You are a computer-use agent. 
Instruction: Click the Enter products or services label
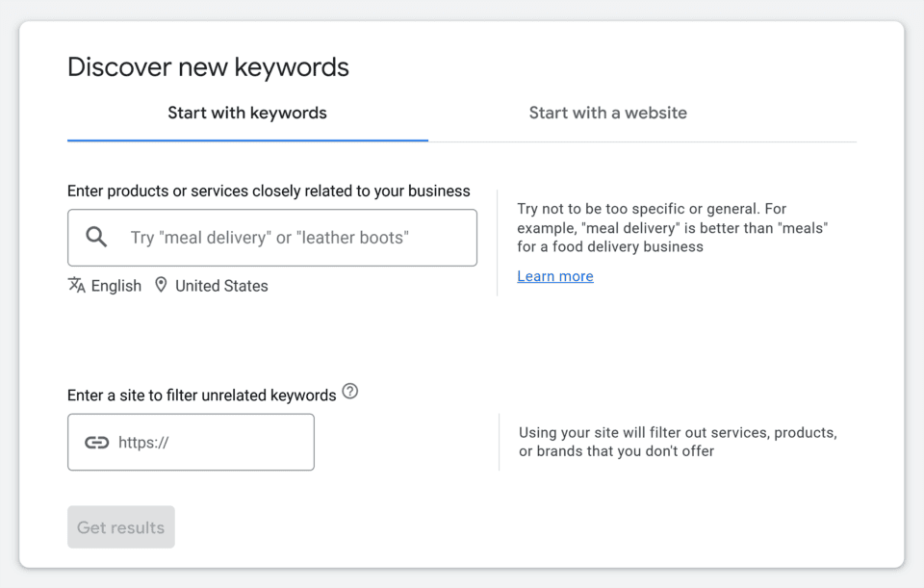[268, 191]
